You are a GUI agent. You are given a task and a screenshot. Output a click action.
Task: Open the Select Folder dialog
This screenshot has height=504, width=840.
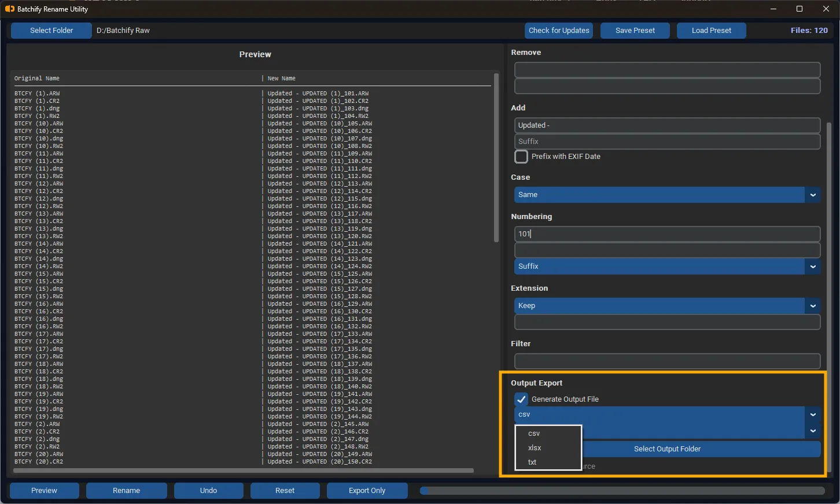tap(51, 30)
